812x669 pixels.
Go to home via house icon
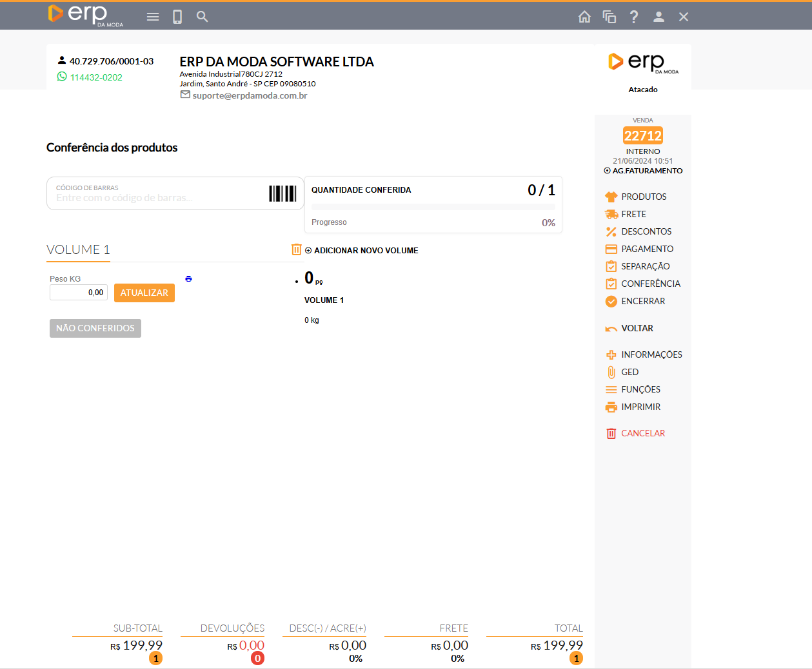[584, 17]
